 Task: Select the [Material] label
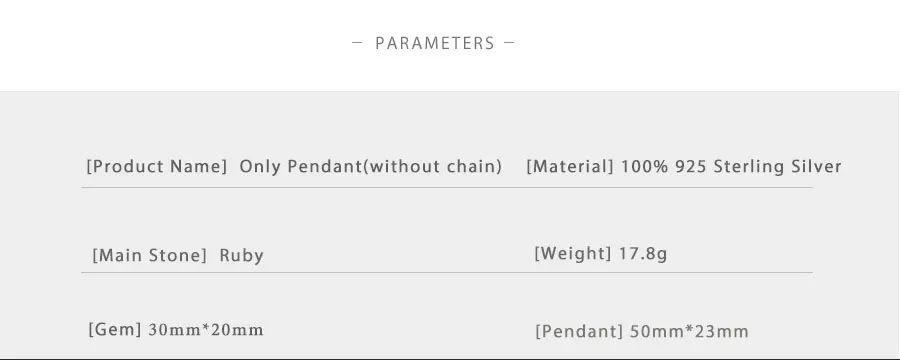(x=570, y=167)
